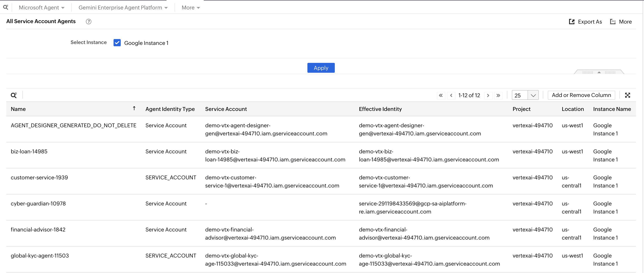Select global-kyc-agent-11503 agent name

click(40, 255)
